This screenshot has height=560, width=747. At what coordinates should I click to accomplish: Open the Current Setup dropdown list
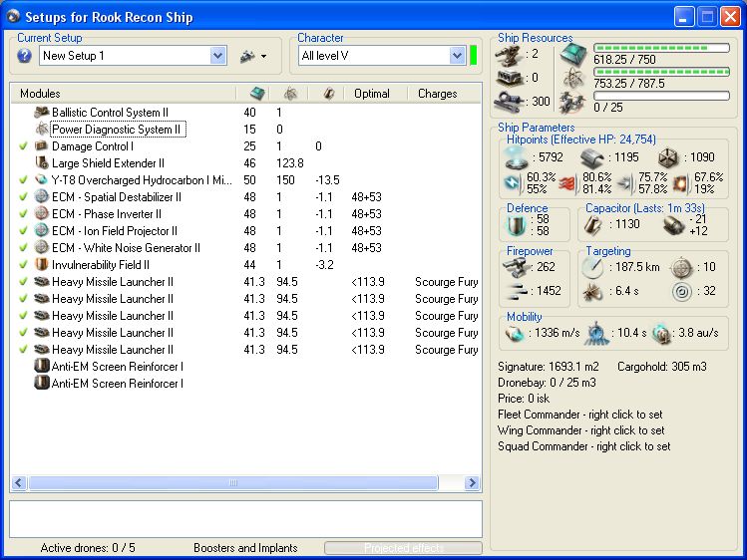[x=218, y=56]
